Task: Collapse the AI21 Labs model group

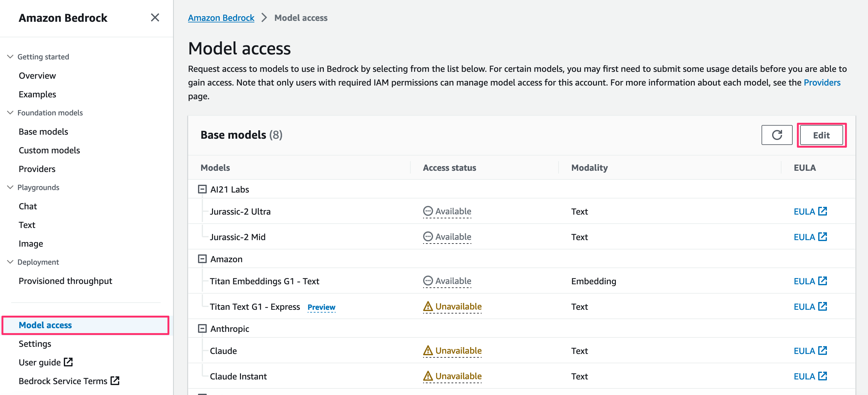Action: 202,189
